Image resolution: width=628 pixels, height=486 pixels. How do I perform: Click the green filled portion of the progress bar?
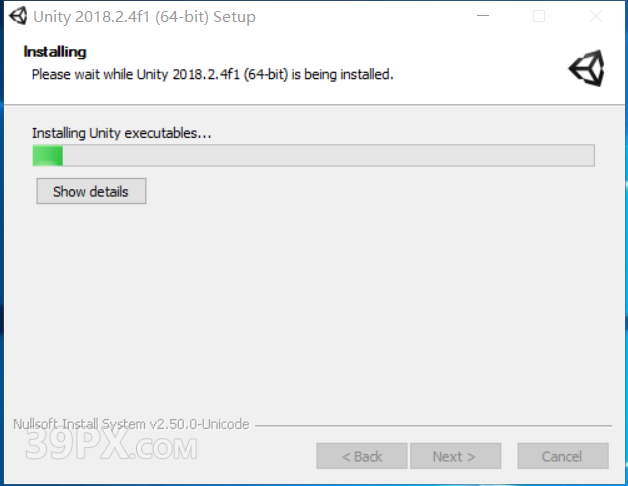(48, 155)
